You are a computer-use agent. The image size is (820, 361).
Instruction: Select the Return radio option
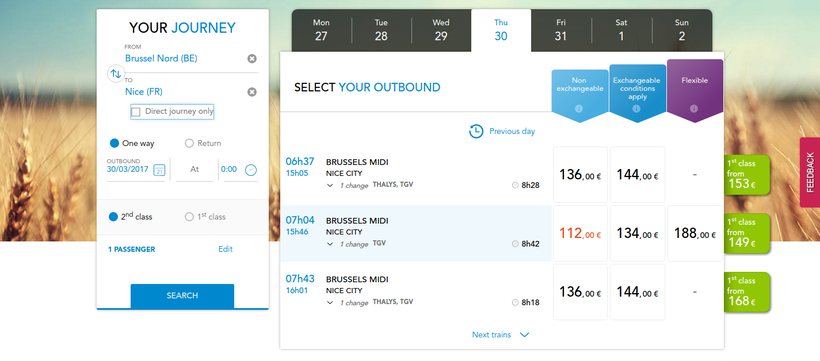[189, 143]
